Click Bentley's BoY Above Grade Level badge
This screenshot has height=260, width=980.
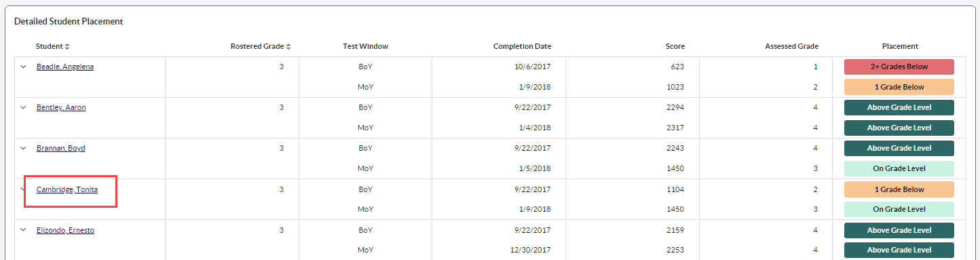pyautogui.click(x=899, y=107)
